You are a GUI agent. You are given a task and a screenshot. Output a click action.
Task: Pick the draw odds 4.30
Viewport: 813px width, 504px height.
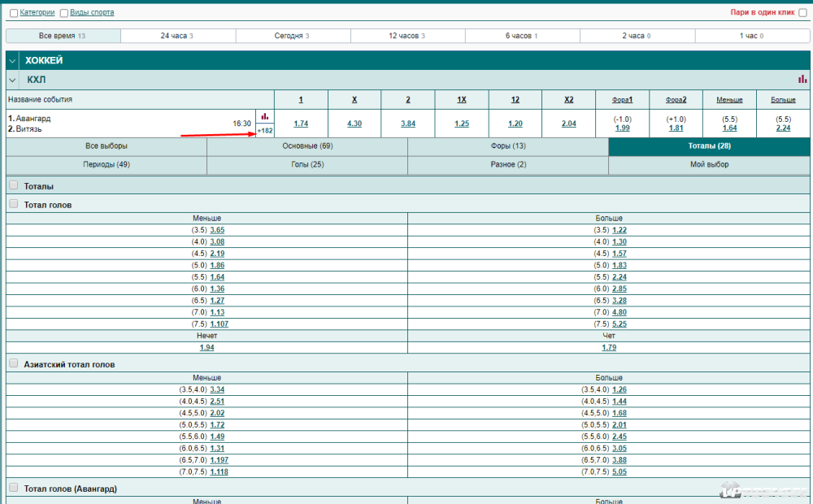[354, 124]
